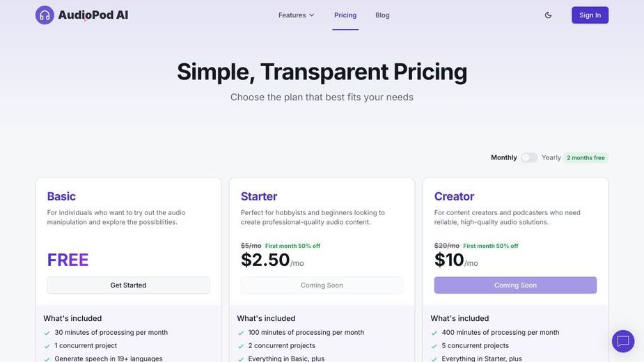Click the Starter plan Coming Soon button
The height and width of the screenshot is (362, 644).
pyautogui.click(x=322, y=285)
